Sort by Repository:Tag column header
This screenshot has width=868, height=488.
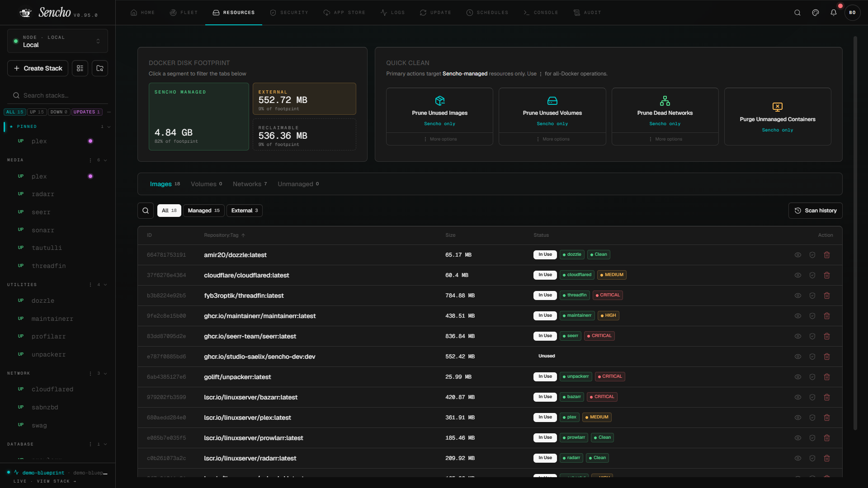coord(224,235)
